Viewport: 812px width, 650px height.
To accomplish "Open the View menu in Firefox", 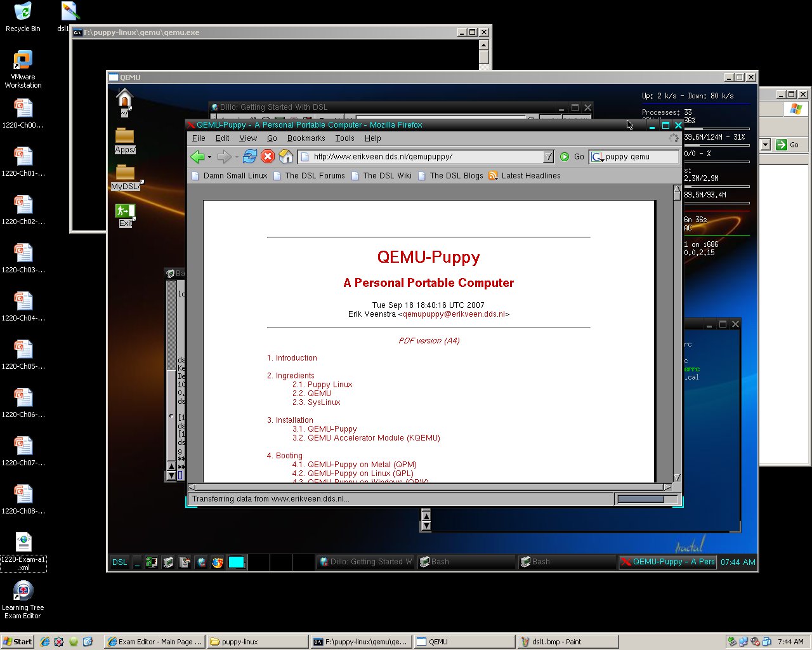I will coord(248,138).
